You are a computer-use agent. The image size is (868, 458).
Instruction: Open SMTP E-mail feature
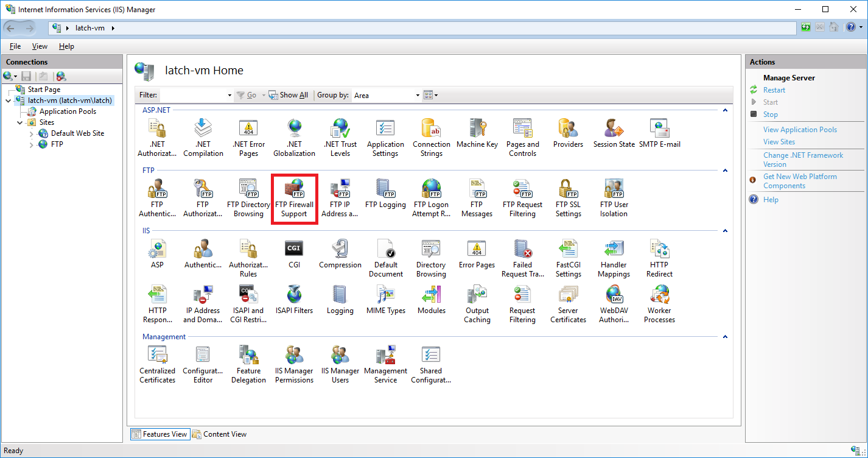pos(660,134)
